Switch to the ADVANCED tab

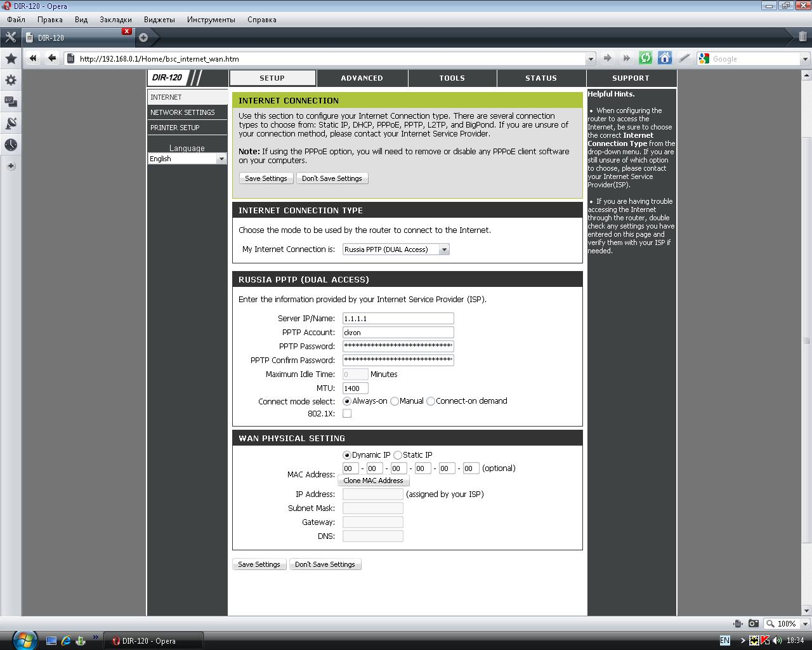tap(362, 78)
